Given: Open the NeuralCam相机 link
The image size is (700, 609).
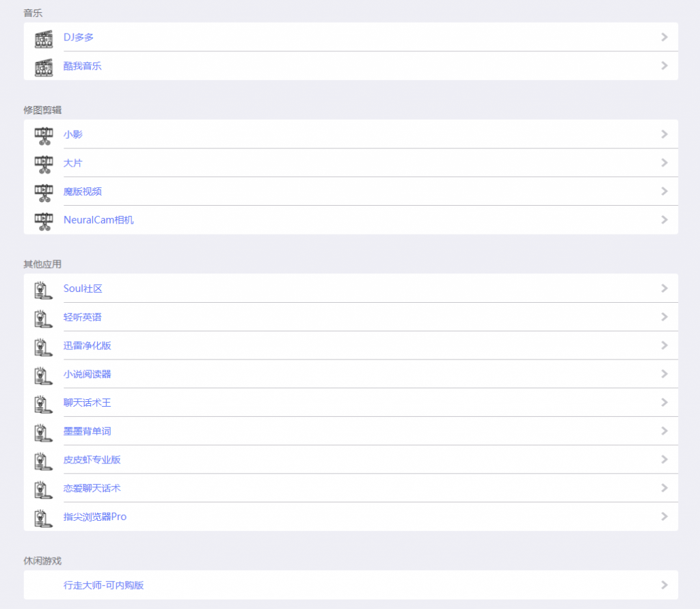Looking at the screenshot, I should pos(98,219).
